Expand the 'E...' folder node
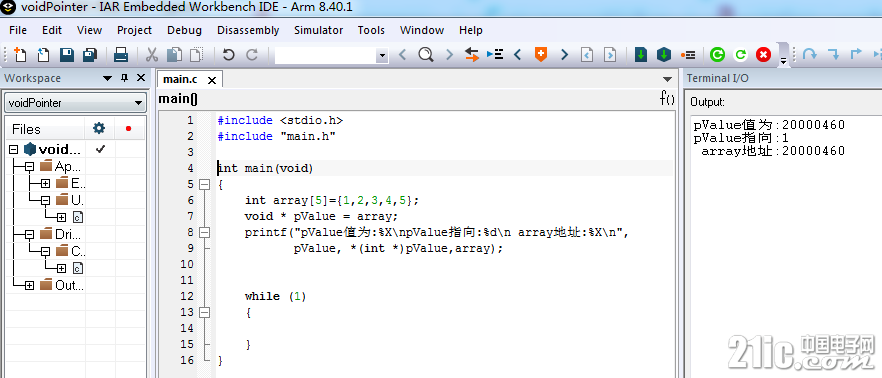Image resolution: width=882 pixels, height=378 pixels. click(46, 183)
